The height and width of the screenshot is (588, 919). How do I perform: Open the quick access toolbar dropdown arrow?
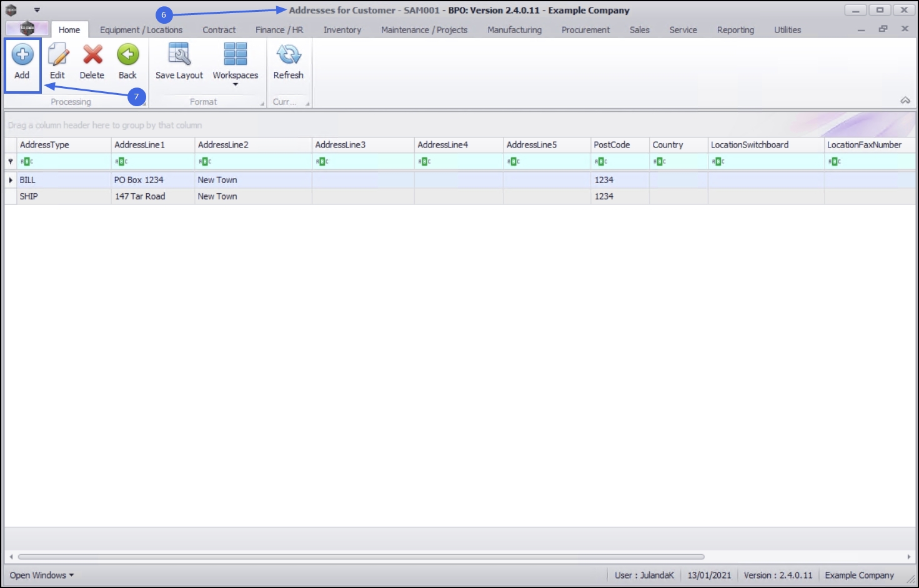[37, 10]
